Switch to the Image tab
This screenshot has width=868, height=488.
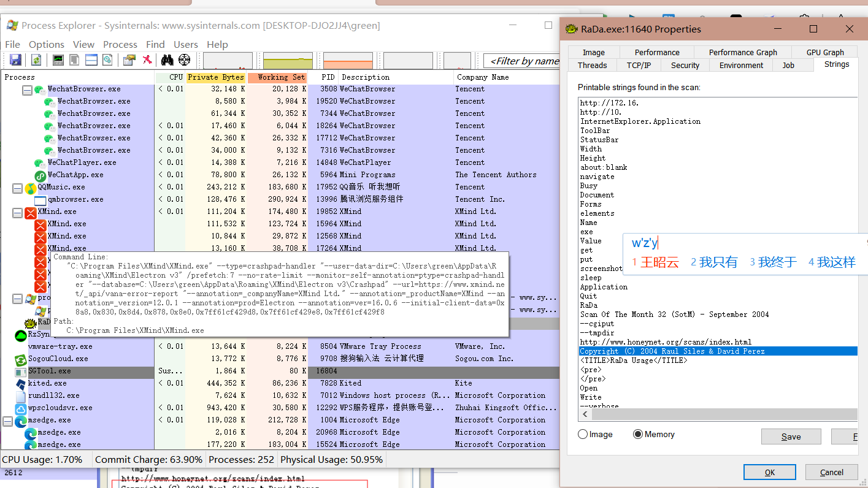pos(593,52)
